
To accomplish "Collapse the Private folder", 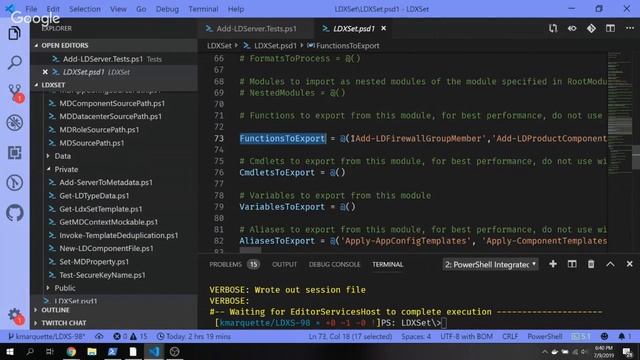I will 66,169.
